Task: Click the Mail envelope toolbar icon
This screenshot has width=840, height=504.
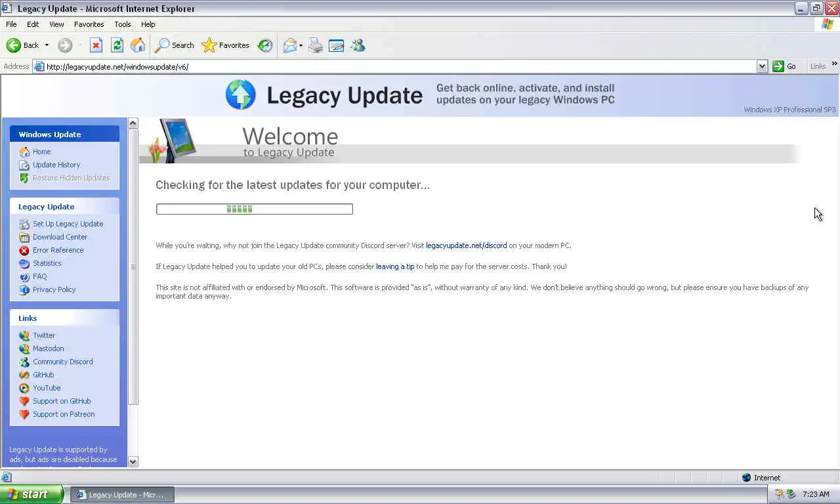Action: (x=290, y=45)
